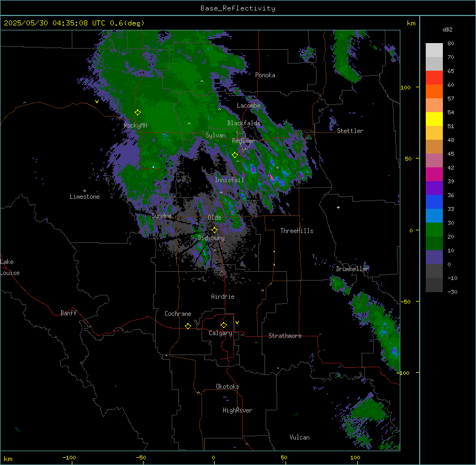Click the Base_Reflectivity title

point(238,8)
